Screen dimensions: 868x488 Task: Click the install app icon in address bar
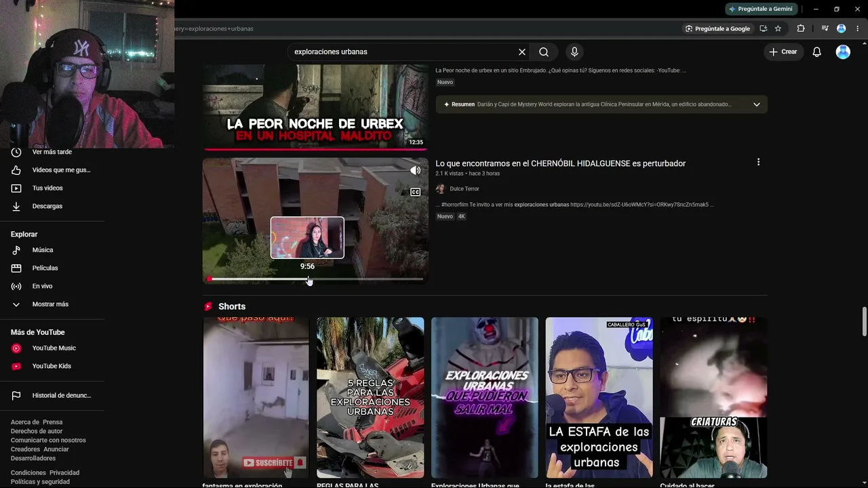[764, 28]
